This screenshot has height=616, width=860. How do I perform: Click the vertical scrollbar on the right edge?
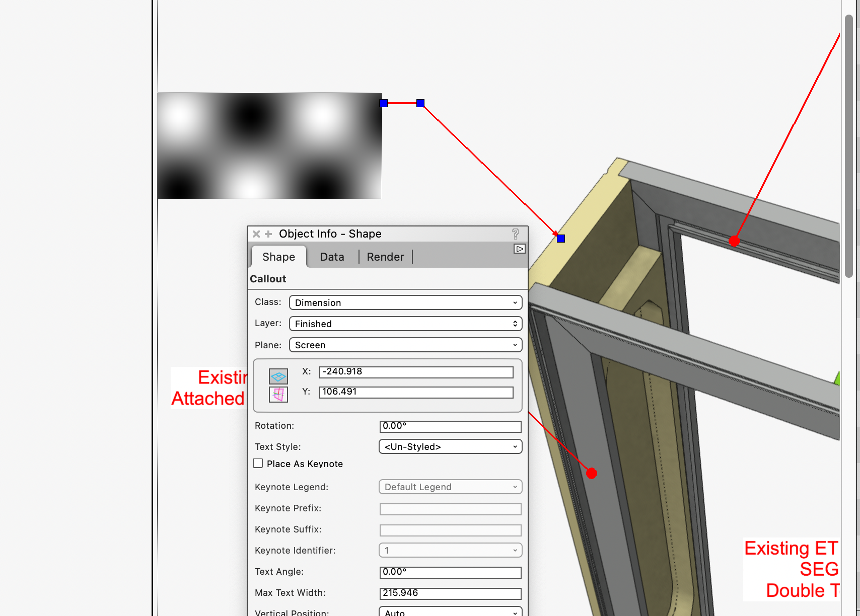click(x=848, y=146)
